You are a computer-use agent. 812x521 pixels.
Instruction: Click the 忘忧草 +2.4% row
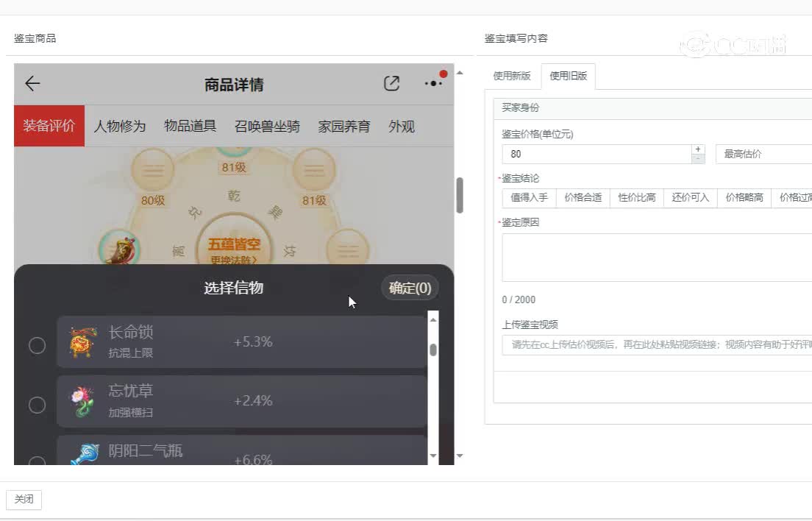[x=241, y=401]
